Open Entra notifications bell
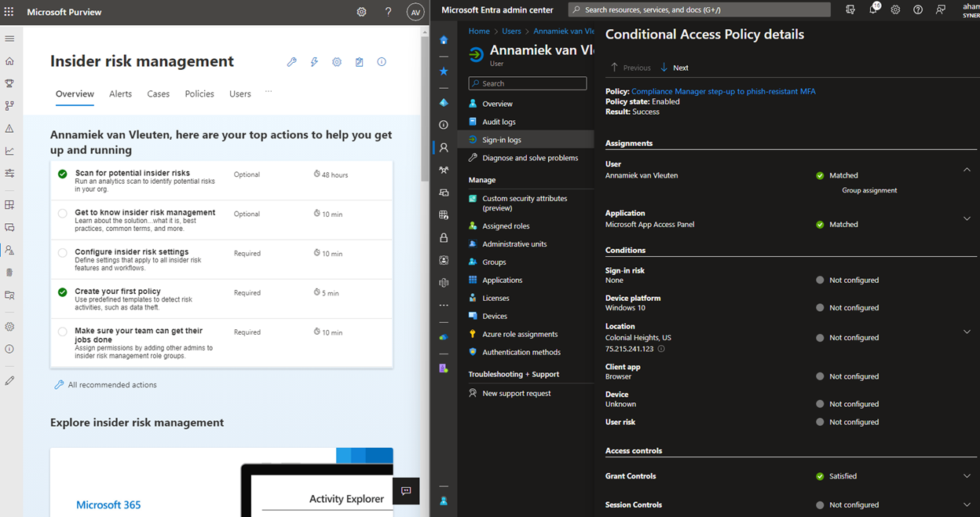Screen dimensions: 980x517 click(x=873, y=9)
